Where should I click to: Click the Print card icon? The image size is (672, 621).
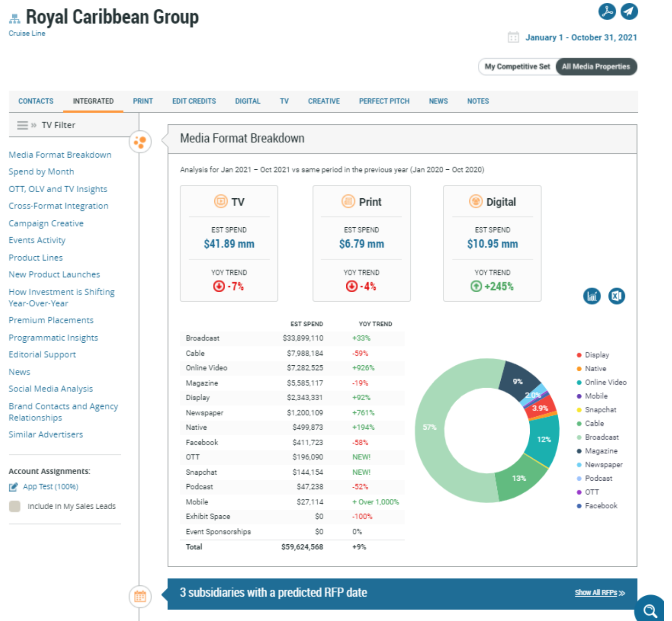point(348,202)
